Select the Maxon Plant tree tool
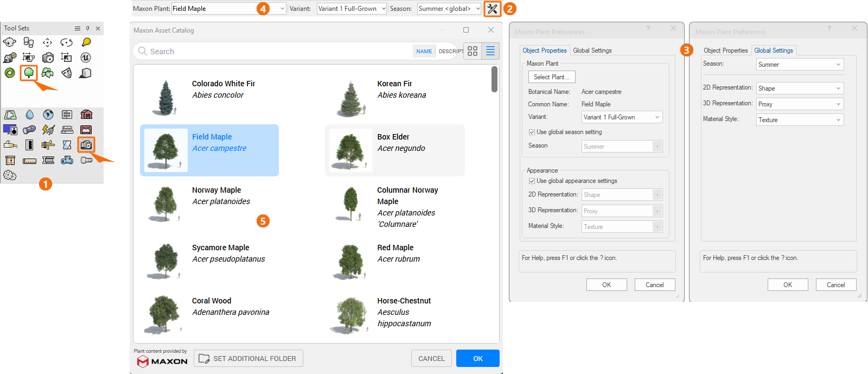This screenshot has width=868, height=374. pyautogui.click(x=29, y=73)
